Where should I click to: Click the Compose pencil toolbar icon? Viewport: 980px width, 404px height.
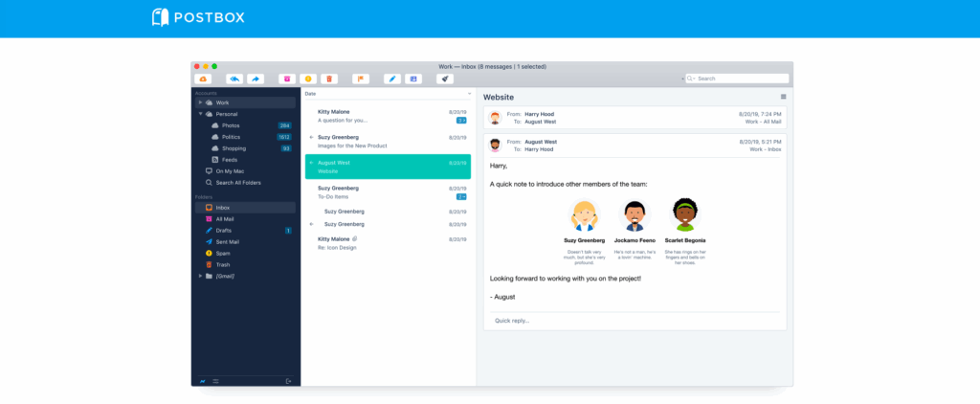[x=391, y=79]
